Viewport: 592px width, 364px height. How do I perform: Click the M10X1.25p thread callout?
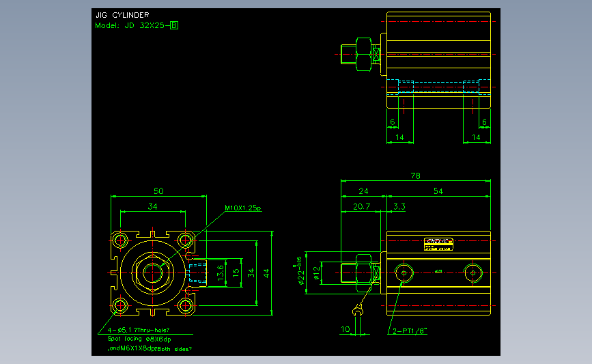pyautogui.click(x=243, y=208)
